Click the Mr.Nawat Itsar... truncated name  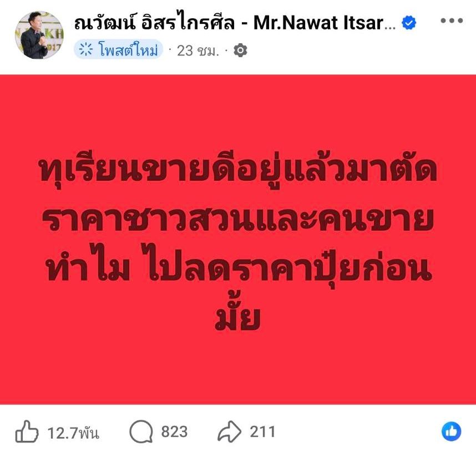(324, 23)
